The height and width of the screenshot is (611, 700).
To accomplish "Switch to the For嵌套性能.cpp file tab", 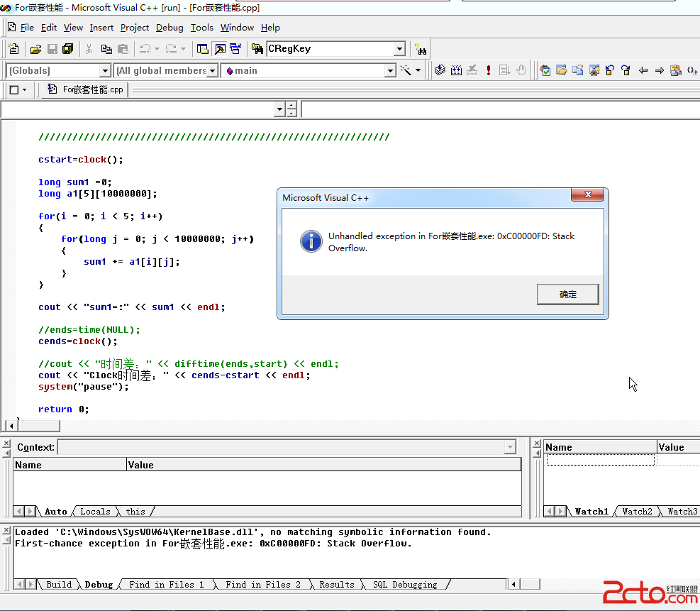I will (86, 89).
